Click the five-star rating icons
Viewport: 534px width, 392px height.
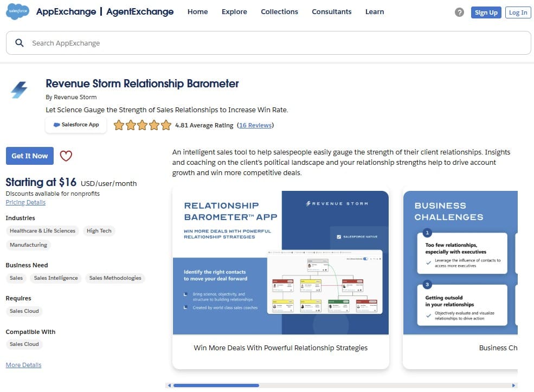click(143, 125)
